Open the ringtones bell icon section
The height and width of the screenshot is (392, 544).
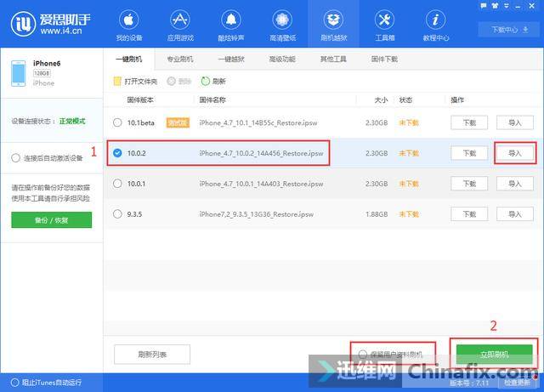[231, 26]
